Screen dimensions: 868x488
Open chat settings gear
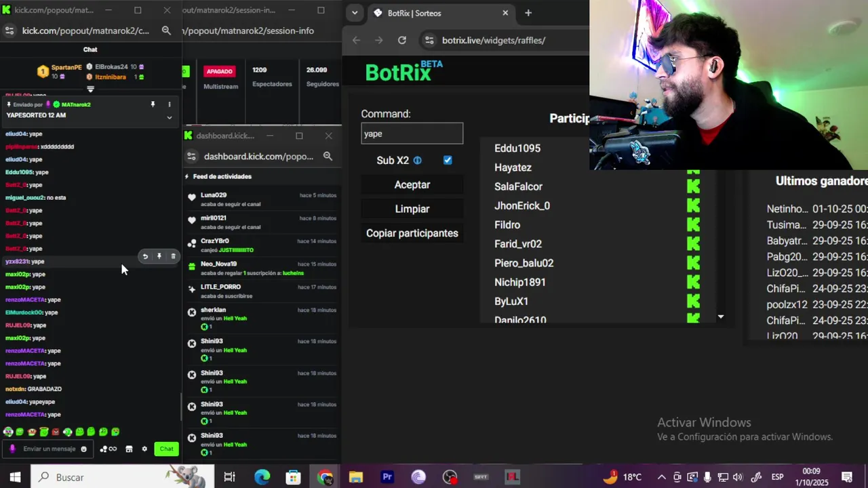tap(144, 449)
